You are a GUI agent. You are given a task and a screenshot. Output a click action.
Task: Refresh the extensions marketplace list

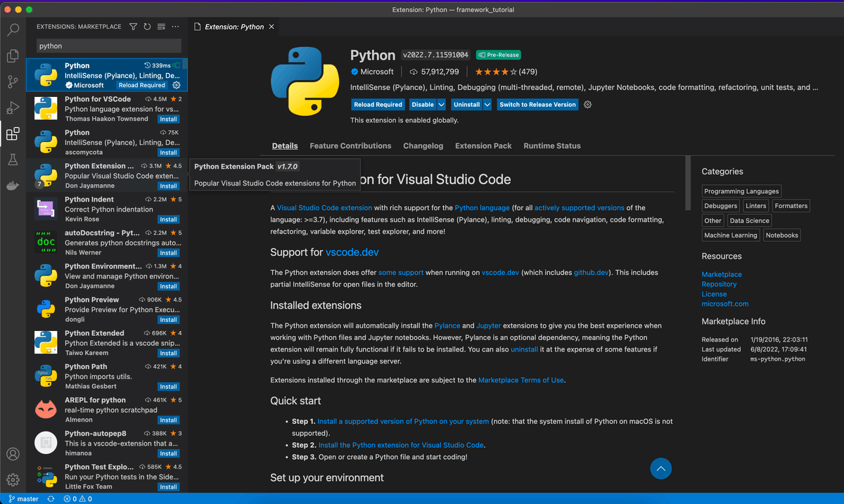click(x=147, y=27)
